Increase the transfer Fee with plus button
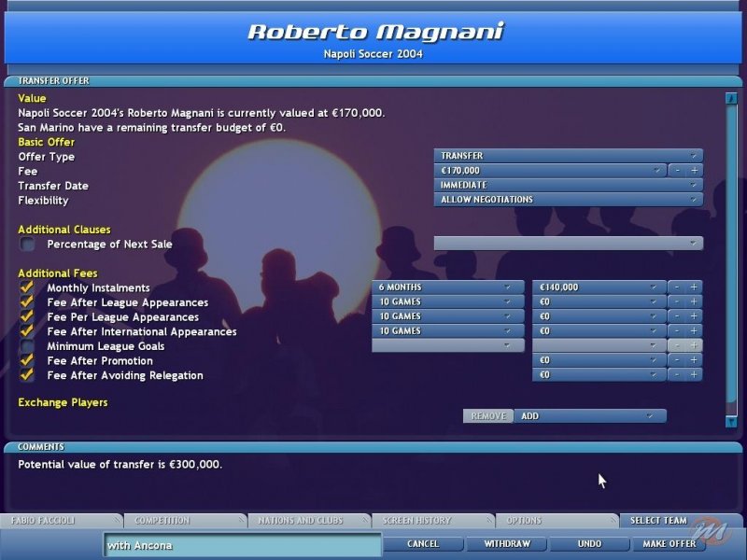The image size is (747, 560). pos(694,171)
